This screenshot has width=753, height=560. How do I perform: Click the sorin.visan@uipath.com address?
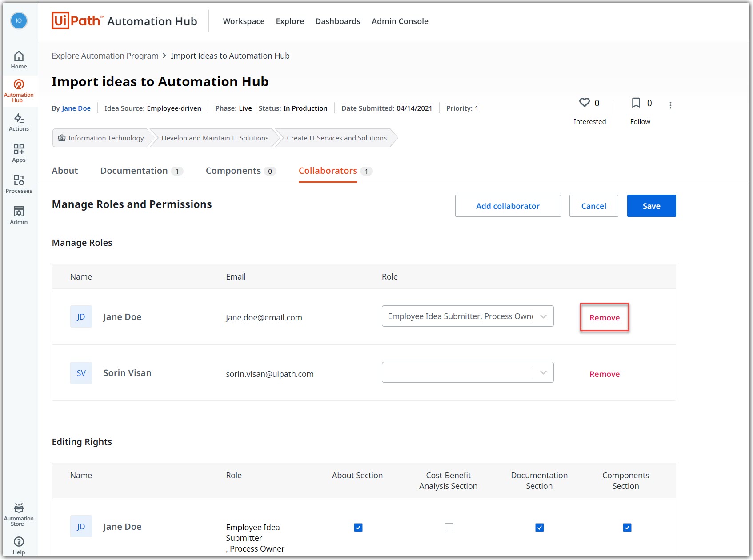[270, 374]
